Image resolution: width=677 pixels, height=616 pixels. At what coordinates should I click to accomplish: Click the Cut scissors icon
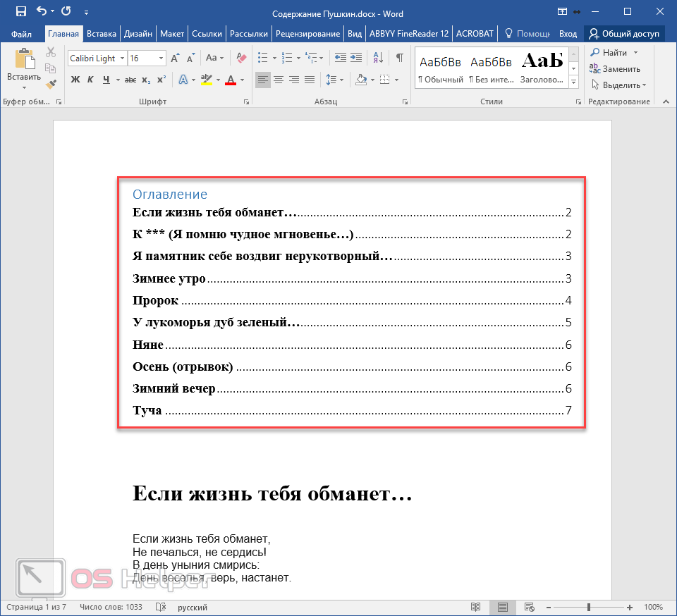pyautogui.click(x=51, y=52)
